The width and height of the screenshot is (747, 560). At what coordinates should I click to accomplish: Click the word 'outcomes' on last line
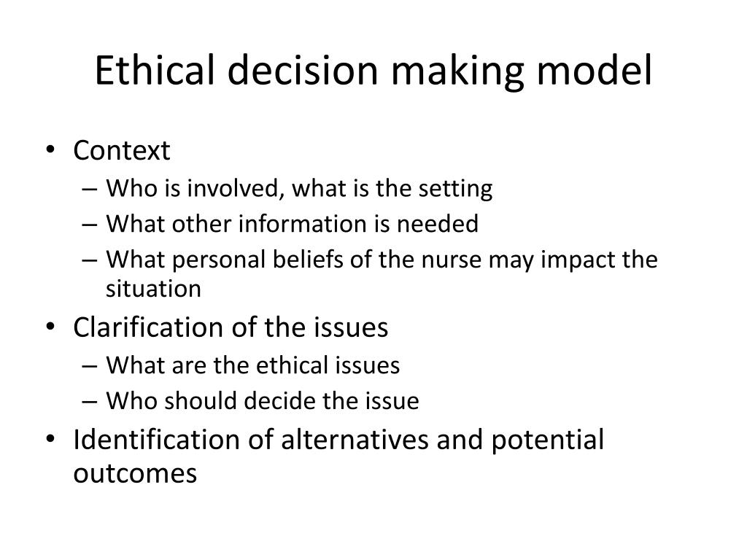tap(135, 473)
